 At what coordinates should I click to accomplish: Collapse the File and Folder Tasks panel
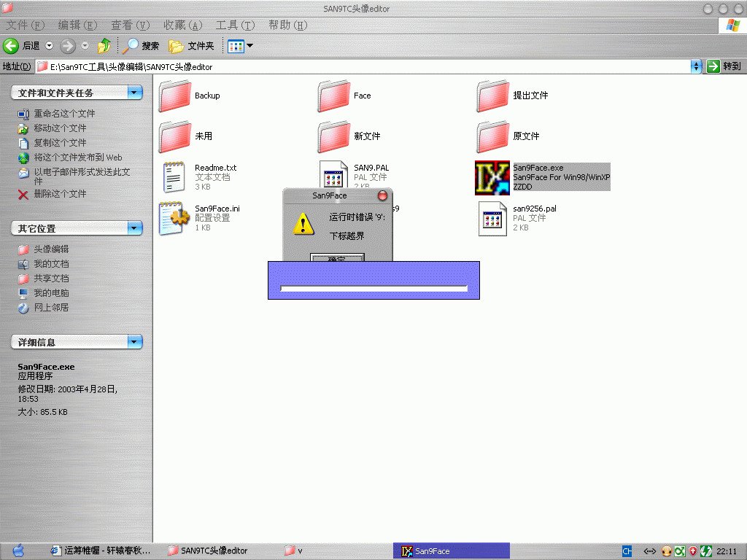pos(134,93)
